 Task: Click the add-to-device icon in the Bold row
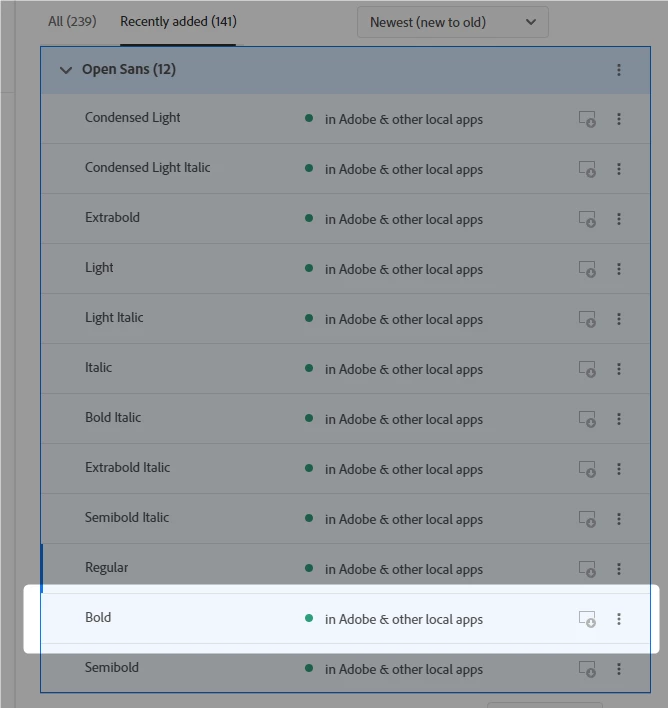pyautogui.click(x=587, y=619)
